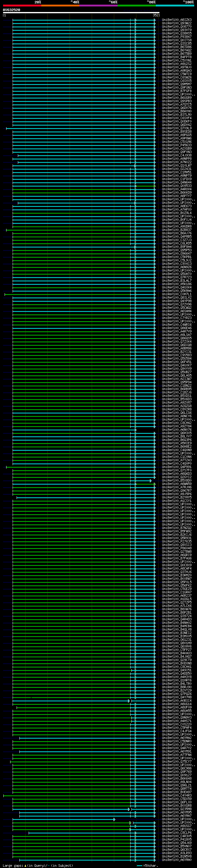
Task: Click the red 20% identity legend segment
Action: (x=22, y=6)
